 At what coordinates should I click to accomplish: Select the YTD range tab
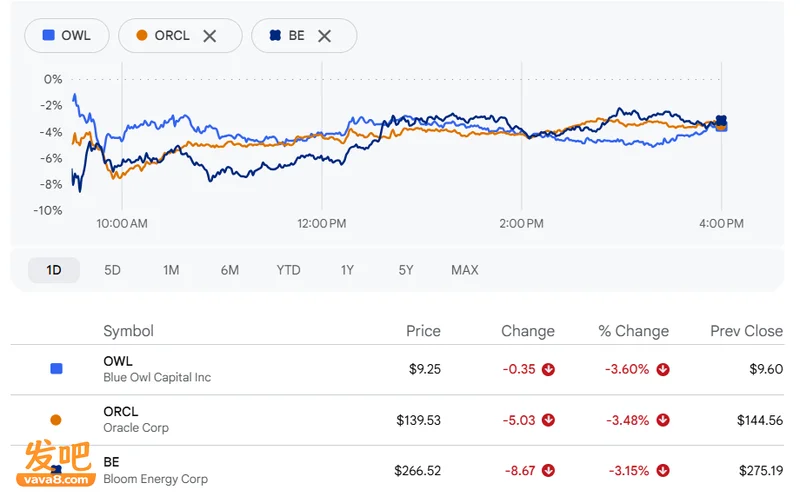[288, 270]
